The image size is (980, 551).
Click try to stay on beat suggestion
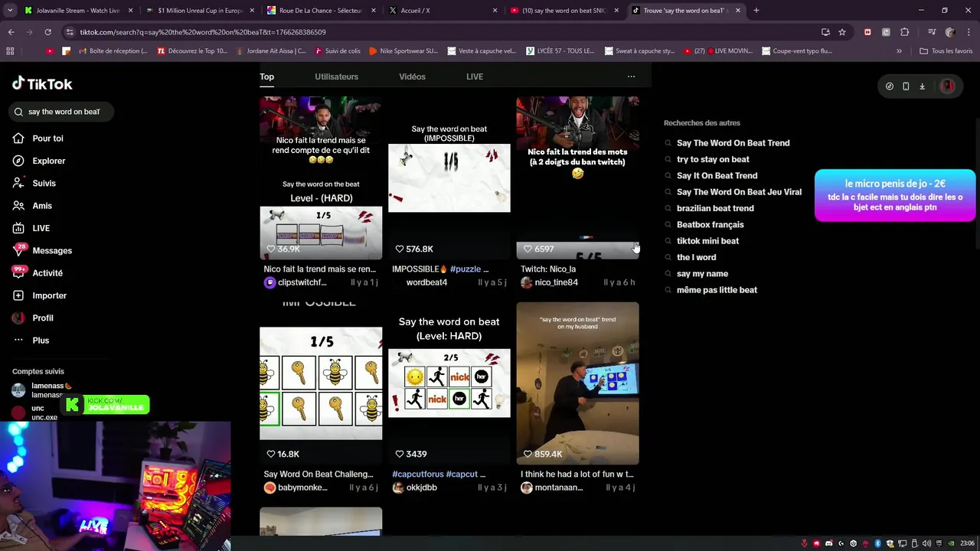click(x=713, y=159)
